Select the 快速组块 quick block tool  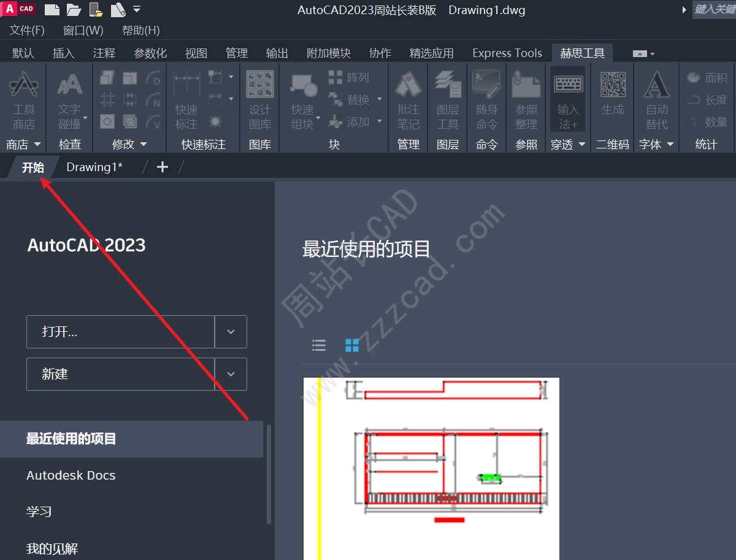click(303, 101)
